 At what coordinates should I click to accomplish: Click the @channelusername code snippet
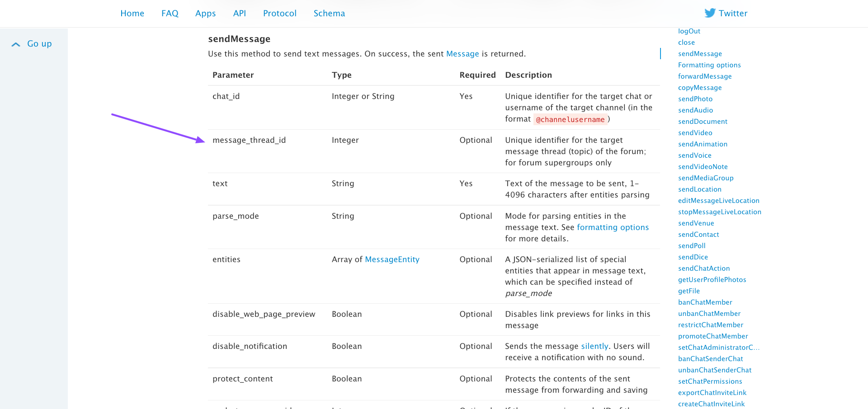point(570,120)
